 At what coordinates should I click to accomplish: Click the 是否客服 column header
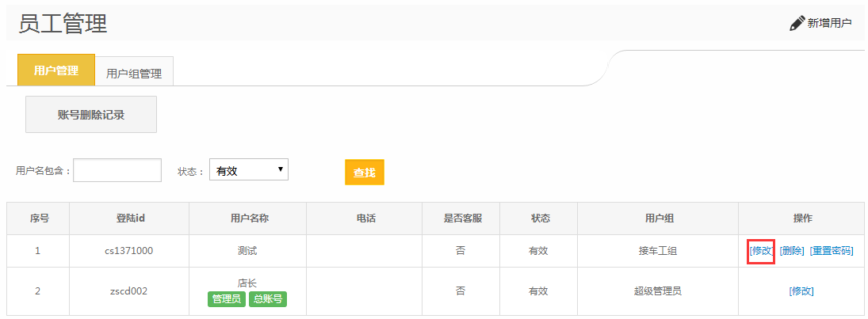461,218
